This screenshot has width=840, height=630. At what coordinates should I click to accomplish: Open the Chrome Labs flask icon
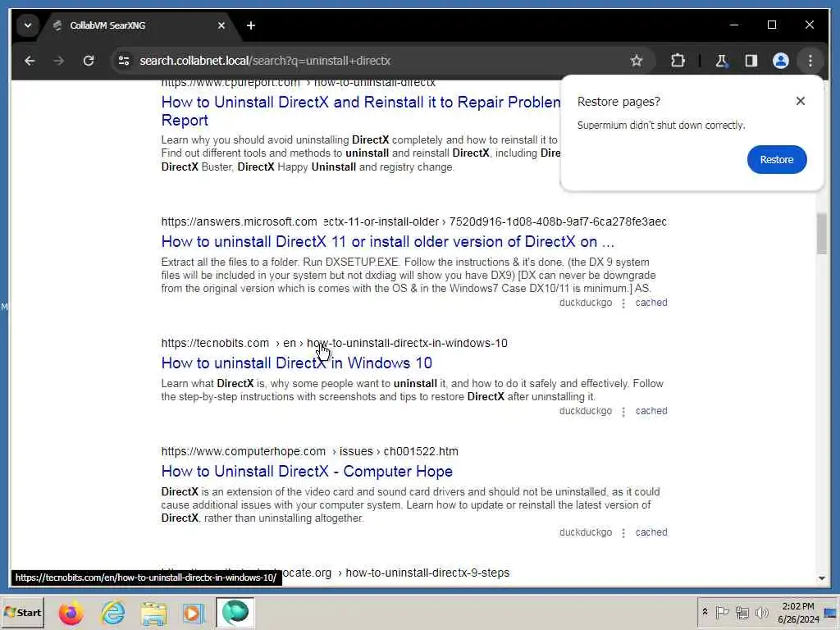tap(721, 61)
